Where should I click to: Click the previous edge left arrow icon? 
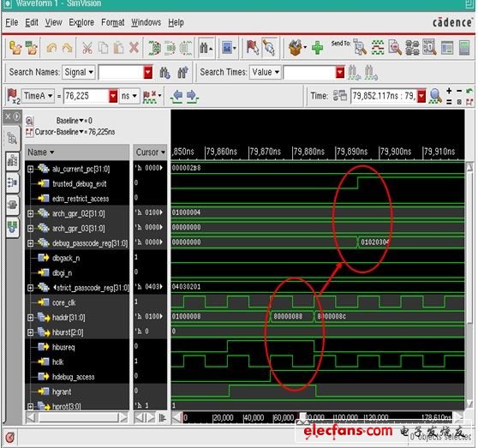176,97
